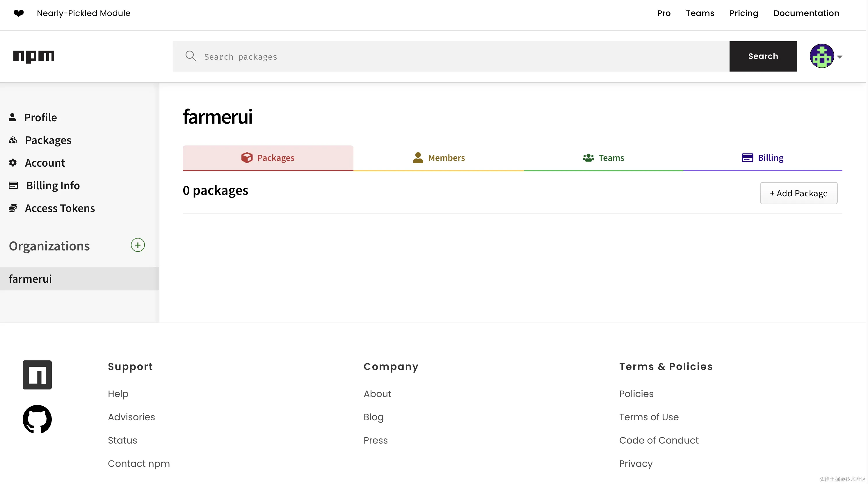Click the Access Tokens coins icon
This screenshot has width=868, height=484.
[13, 208]
